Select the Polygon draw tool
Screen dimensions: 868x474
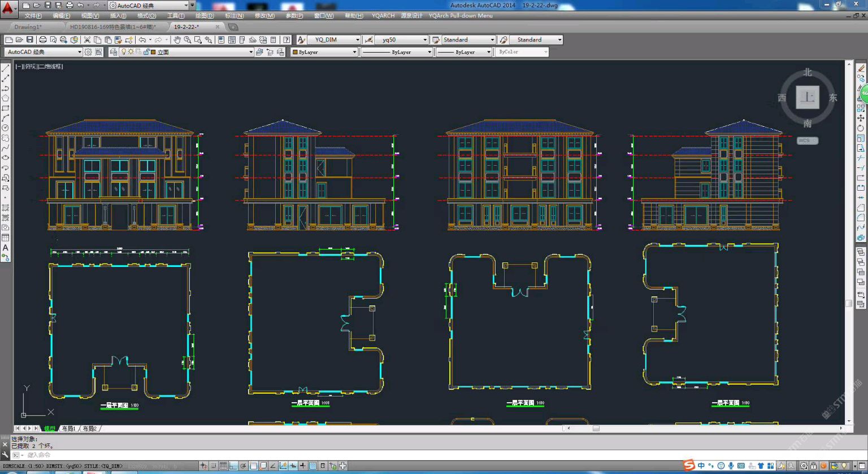coord(6,98)
